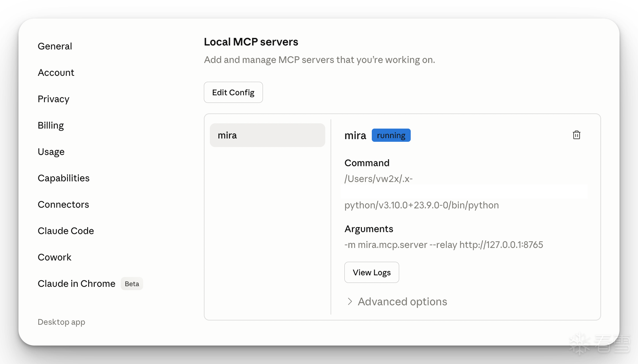Select mira in the server list

[x=267, y=135]
